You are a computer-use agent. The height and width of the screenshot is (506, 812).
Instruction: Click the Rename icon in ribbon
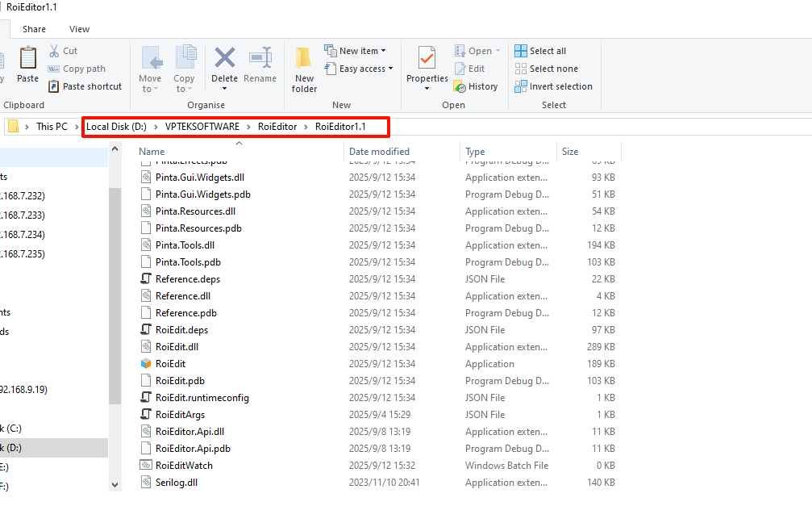[x=260, y=59]
